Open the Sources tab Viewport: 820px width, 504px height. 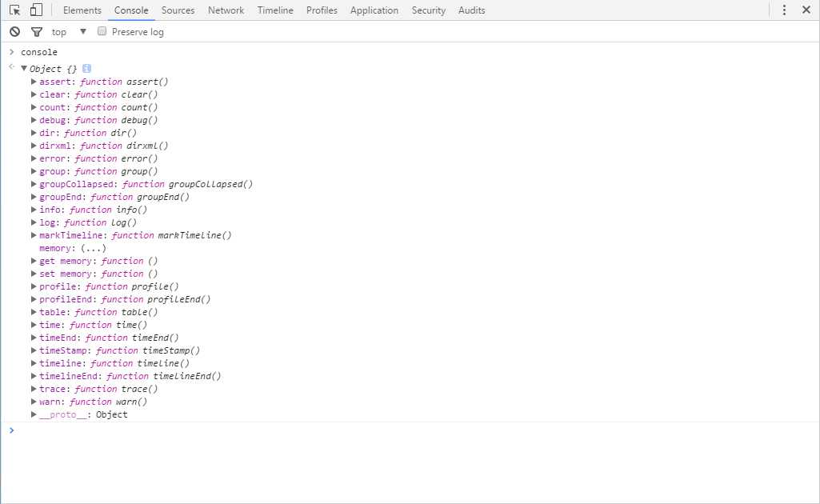(178, 10)
